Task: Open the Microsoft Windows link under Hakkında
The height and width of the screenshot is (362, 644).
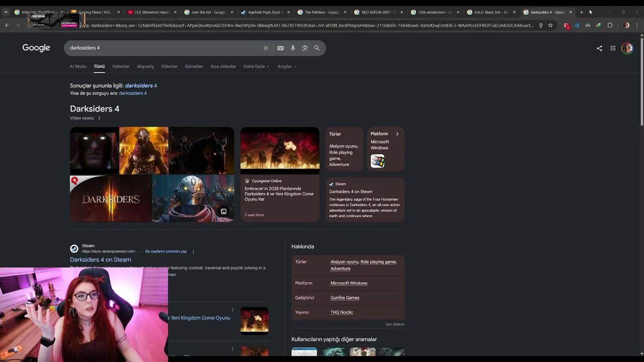Action: pos(349,283)
